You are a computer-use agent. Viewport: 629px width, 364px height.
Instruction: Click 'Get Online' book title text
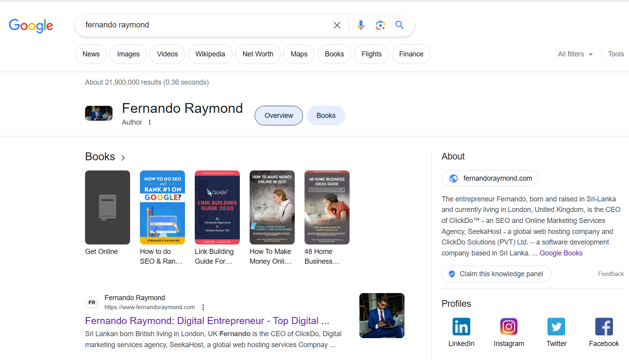[102, 252]
